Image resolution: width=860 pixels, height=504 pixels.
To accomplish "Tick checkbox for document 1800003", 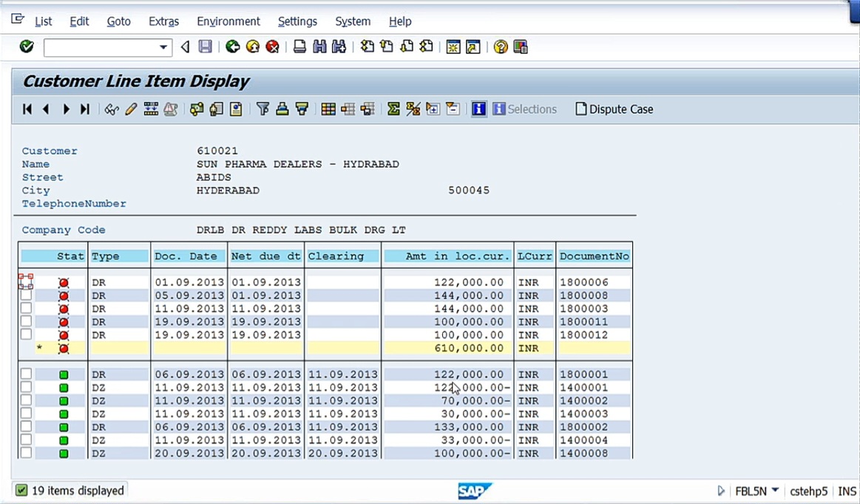I will tap(26, 307).
